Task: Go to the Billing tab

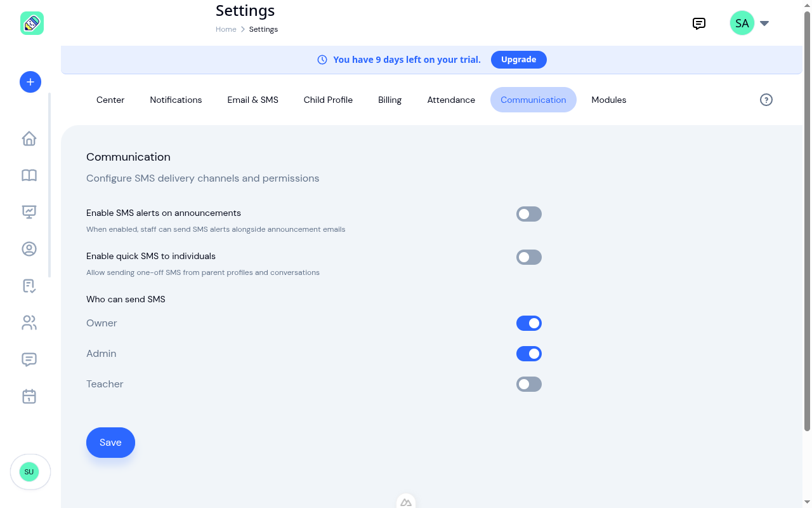Action: (x=390, y=100)
